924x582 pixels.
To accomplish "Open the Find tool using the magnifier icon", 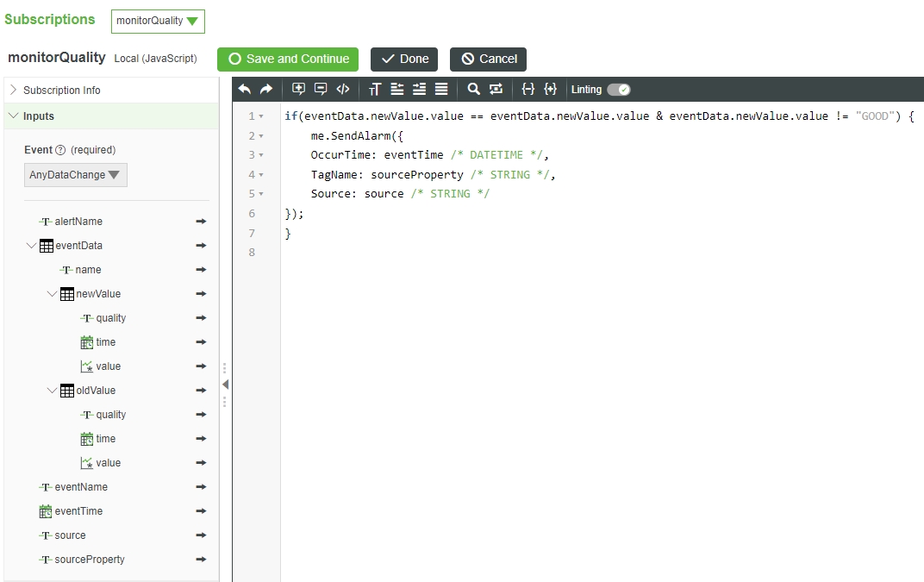I will [472, 89].
